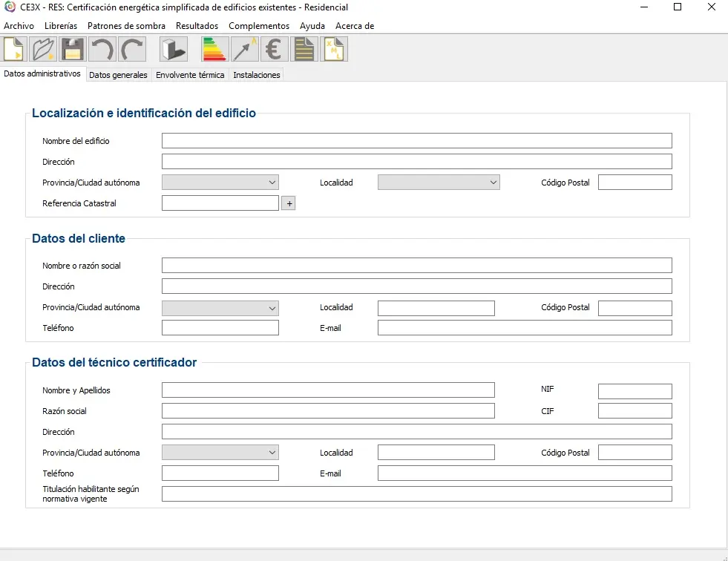Click the energy rating label icon
Image resolution: width=728 pixels, height=561 pixels.
214,49
